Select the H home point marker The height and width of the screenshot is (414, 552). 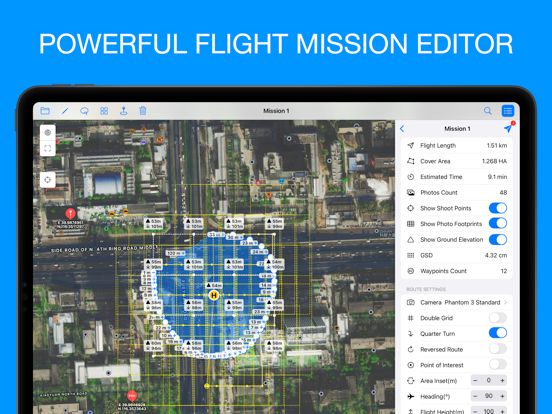(x=214, y=295)
